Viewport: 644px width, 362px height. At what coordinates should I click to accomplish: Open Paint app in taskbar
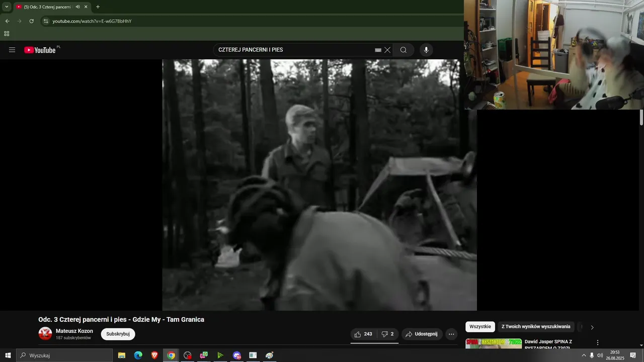(x=270, y=355)
